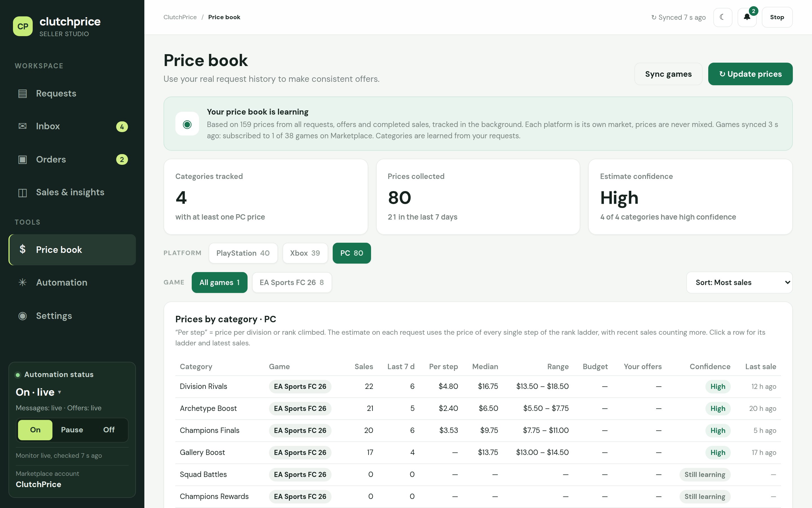Click the Inbox unread count badge 4
Image resolution: width=812 pixels, height=508 pixels.
pyautogui.click(x=122, y=127)
